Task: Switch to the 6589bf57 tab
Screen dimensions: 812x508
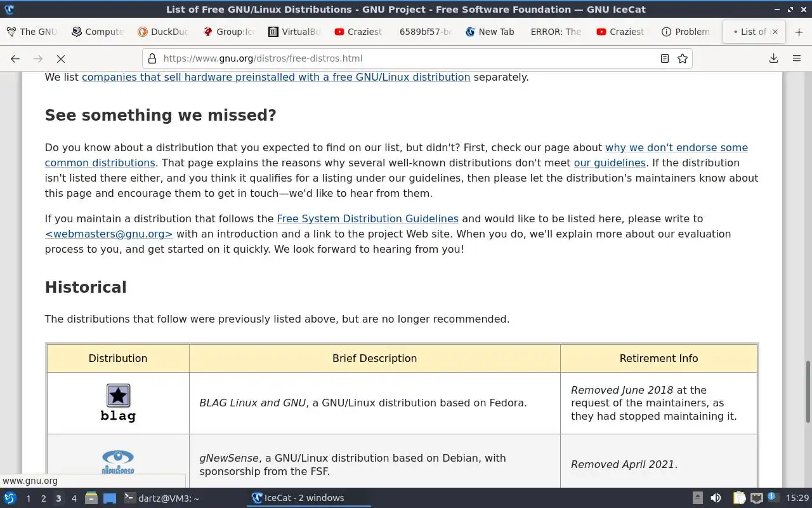Action: (x=425, y=32)
